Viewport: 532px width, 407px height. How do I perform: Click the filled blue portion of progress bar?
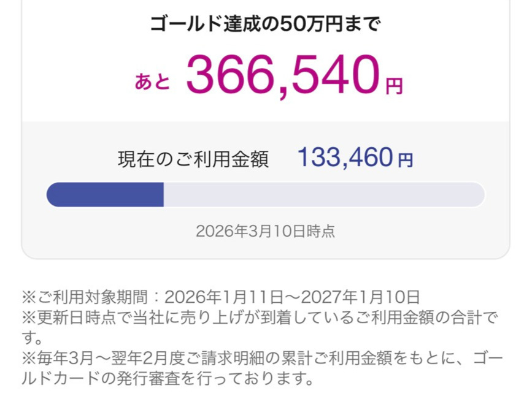click(x=104, y=194)
